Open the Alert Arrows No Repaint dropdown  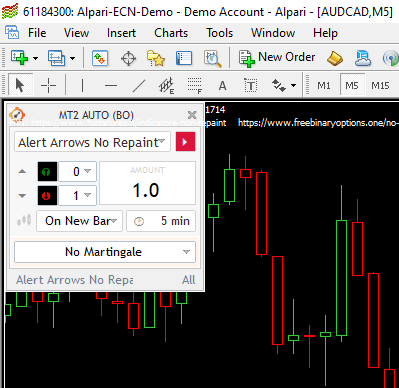pos(92,142)
